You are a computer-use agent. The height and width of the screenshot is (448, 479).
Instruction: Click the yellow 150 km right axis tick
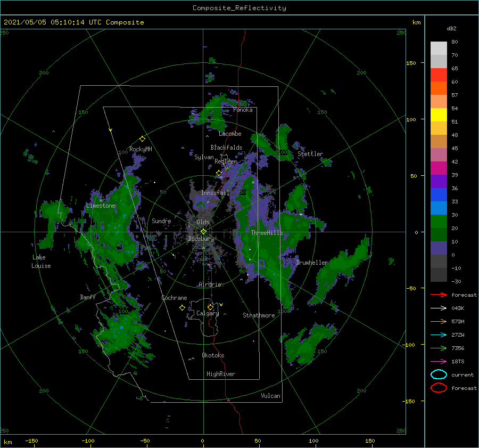[411, 63]
